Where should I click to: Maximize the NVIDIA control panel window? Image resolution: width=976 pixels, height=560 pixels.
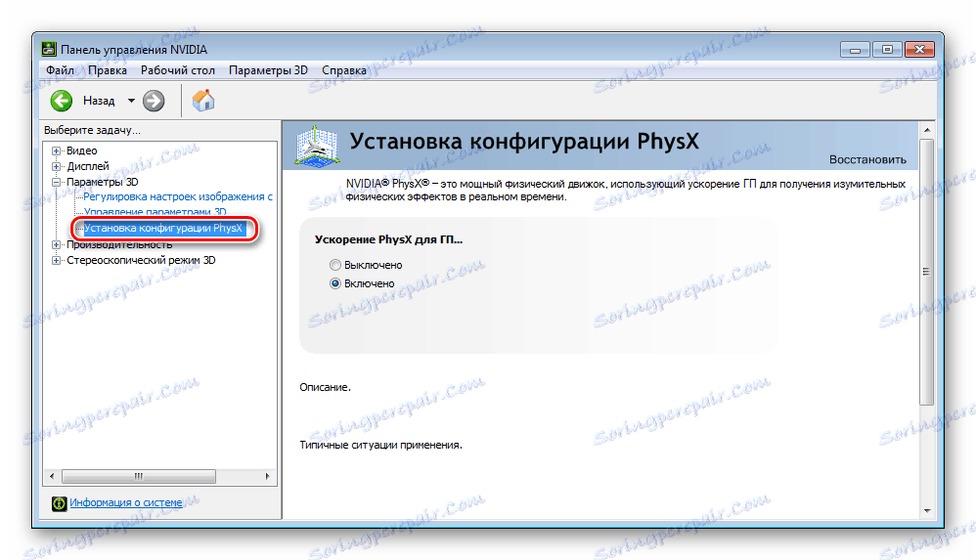click(888, 49)
